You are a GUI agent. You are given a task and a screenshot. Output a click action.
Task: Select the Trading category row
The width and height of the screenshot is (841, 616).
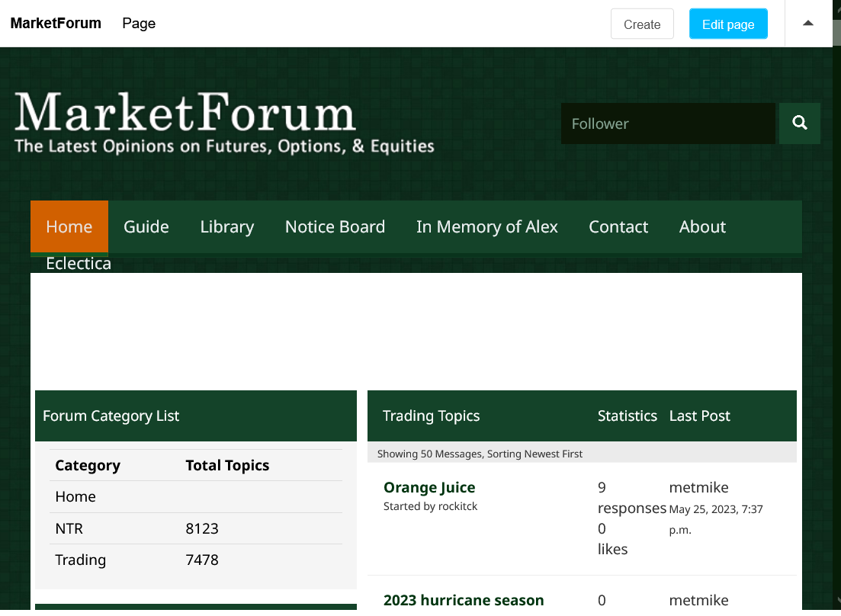(x=196, y=559)
